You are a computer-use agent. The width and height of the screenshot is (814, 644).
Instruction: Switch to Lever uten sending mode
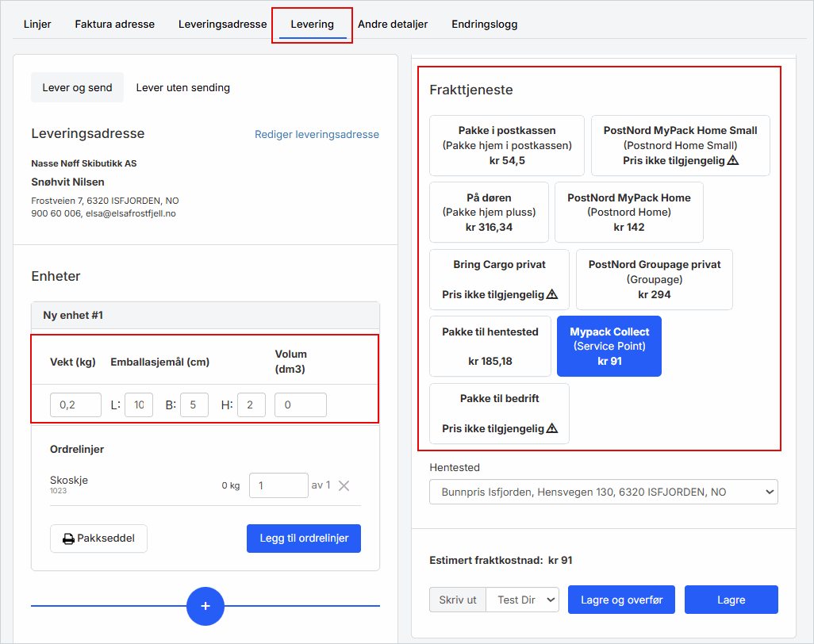tap(183, 87)
